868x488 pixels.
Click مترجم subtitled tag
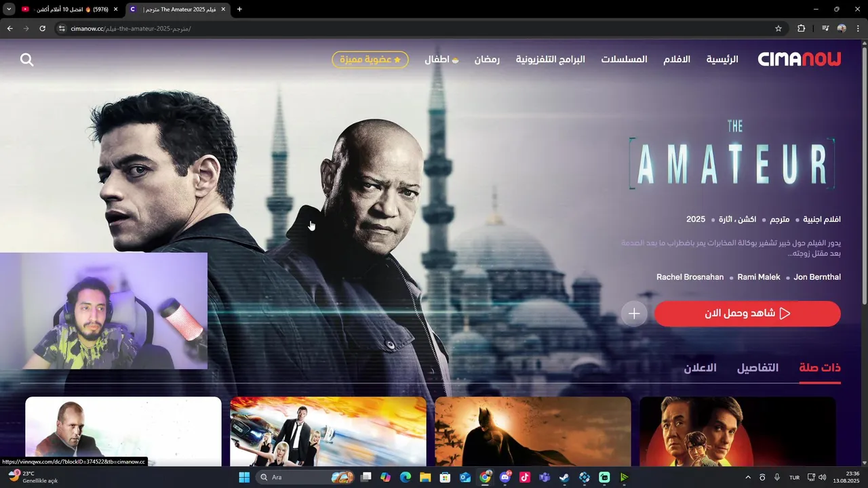[780, 220]
